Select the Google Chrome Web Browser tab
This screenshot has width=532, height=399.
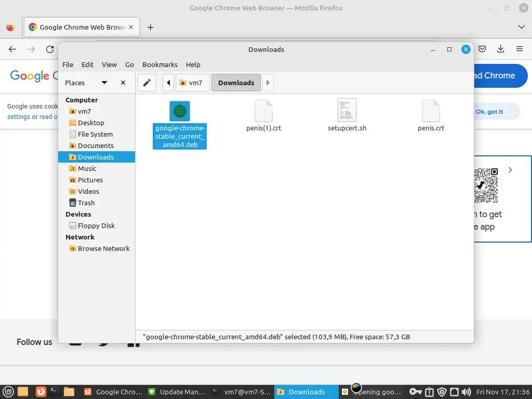[82, 27]
